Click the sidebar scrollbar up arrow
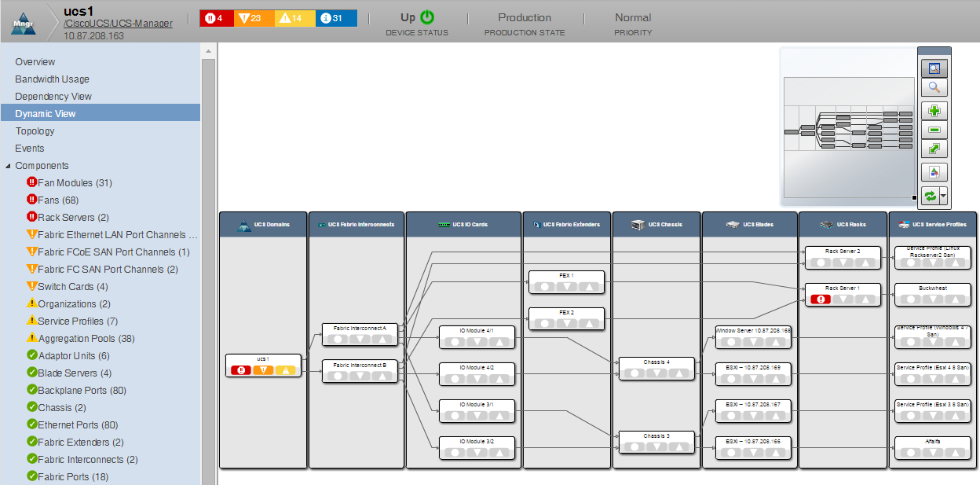980x485 pixels. coord(208,52)
